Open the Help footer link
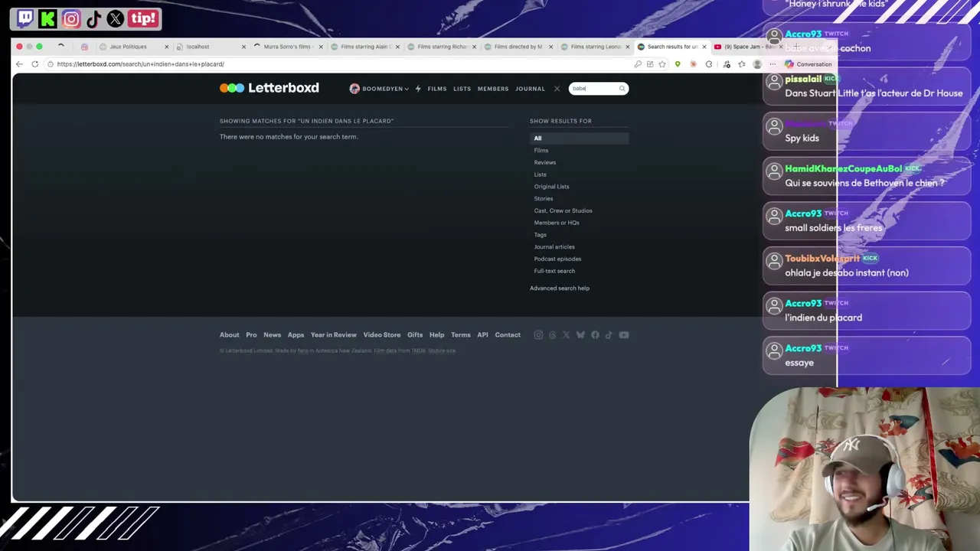 click(x=437, y=335)
